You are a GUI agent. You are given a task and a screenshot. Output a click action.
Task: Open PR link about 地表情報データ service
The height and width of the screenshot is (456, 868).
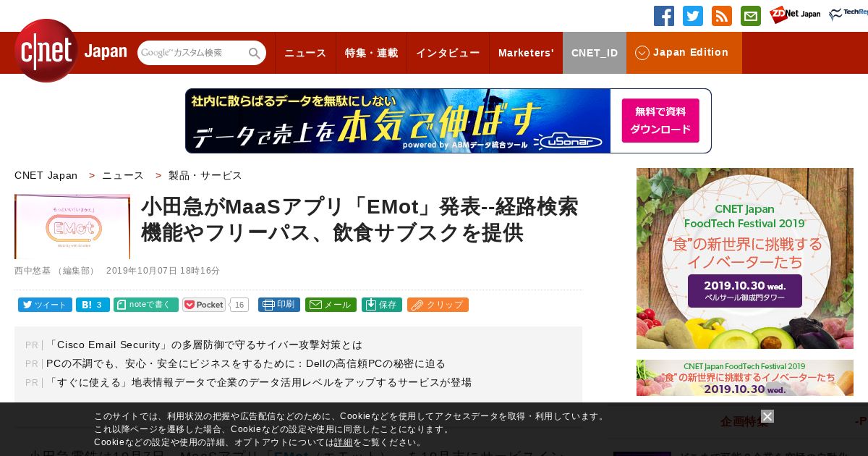(259, 382)
